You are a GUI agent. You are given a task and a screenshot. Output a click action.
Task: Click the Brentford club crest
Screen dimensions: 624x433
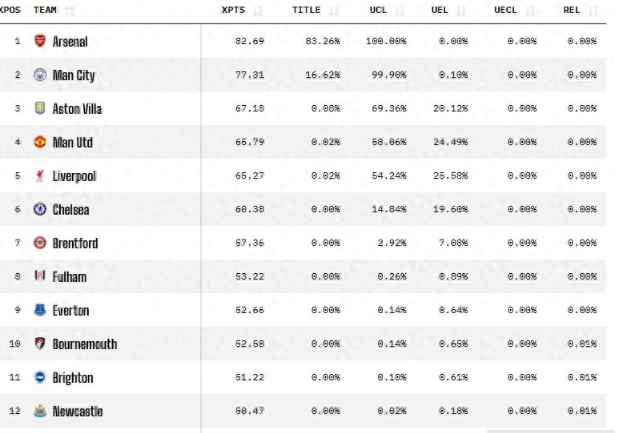(40, 243)
